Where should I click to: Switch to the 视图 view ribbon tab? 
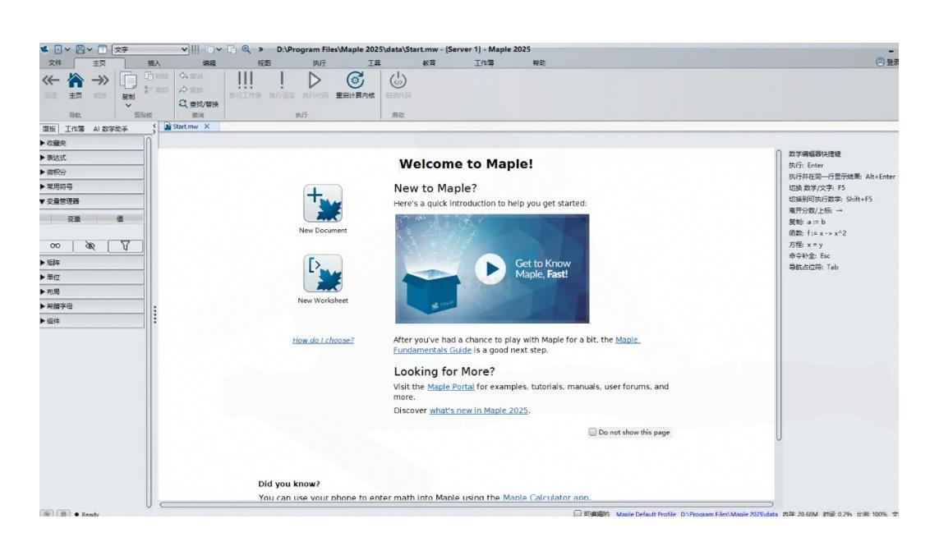click(264, 63)
